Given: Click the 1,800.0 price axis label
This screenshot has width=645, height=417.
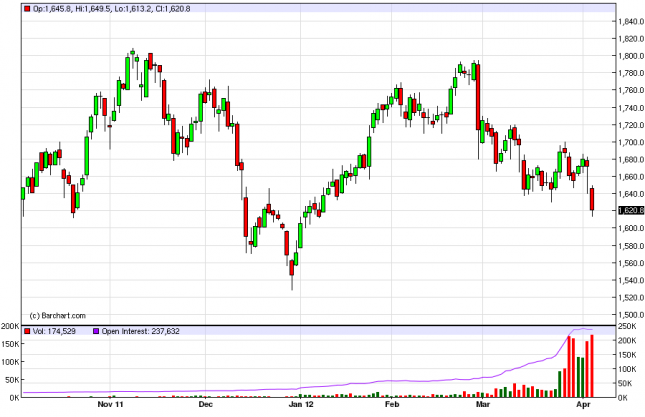Looking at the screenshot, I should (x=631, y=56).
